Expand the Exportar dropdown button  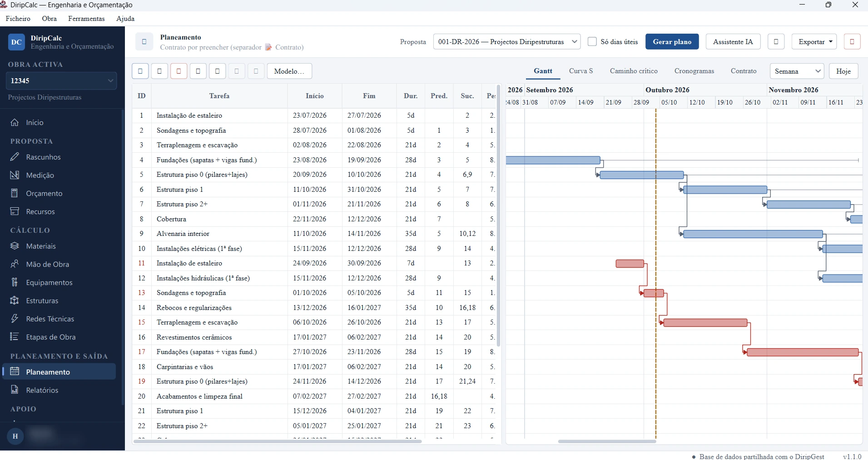click(x=814, y=41)
